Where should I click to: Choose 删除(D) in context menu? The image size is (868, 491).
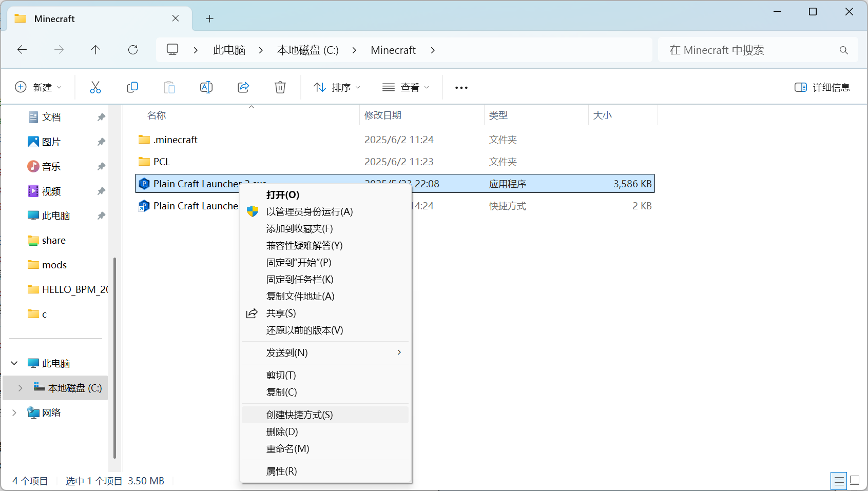pyautogui.click(x=325, y=432)
